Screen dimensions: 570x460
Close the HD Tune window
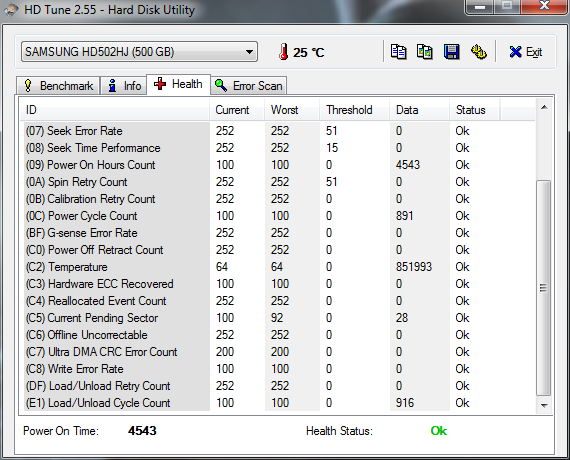click(544, 6)
